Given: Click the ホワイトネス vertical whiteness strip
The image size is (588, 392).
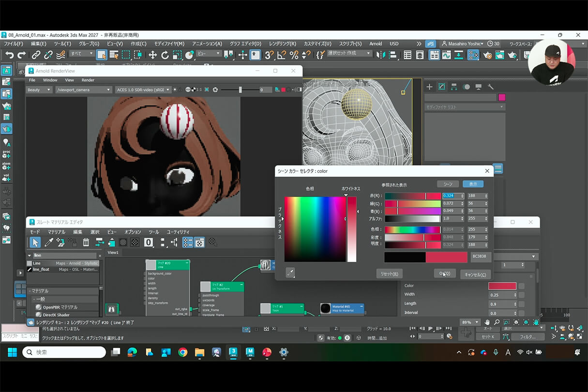Looking at the screenshot, I should coord(352,229).
